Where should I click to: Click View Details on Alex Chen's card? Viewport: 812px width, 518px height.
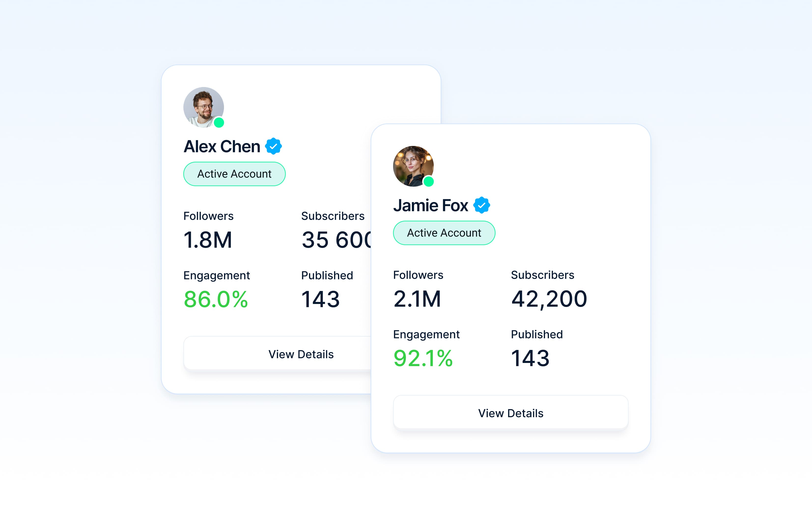[x=301, y=354]
